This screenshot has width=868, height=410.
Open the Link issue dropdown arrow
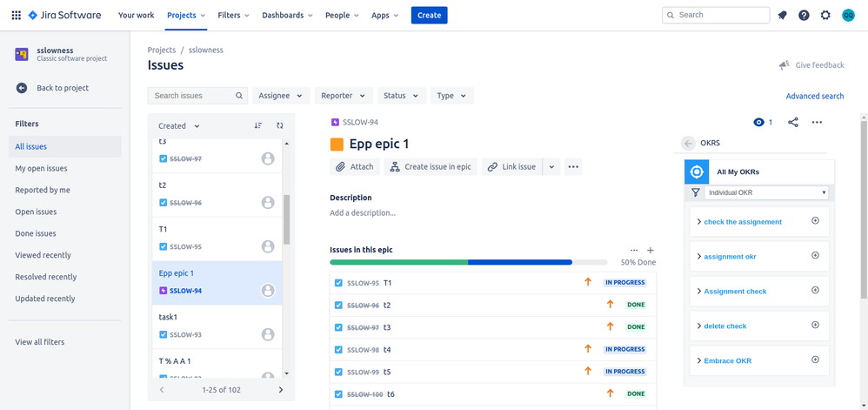click(552, 167)
